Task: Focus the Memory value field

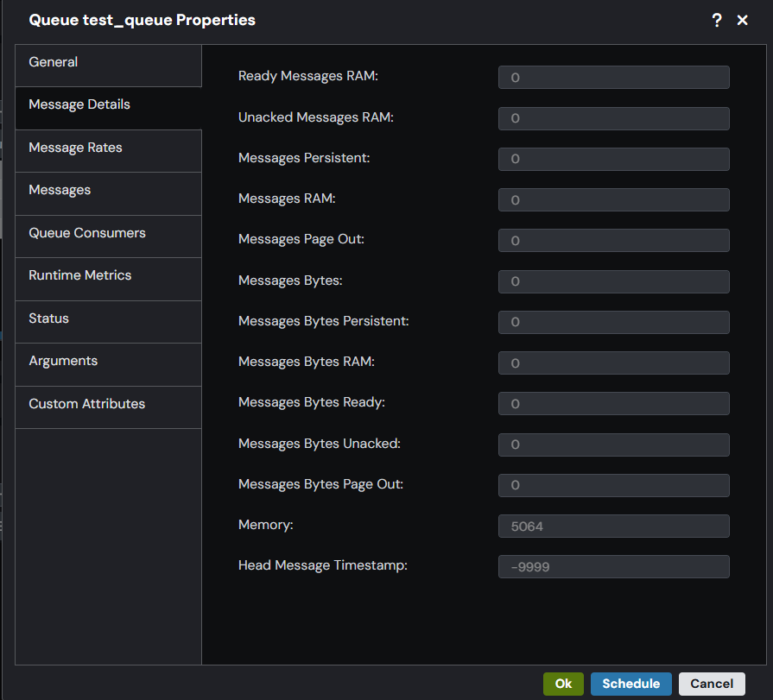Action: pyautogui.click(x=614, y=527)
